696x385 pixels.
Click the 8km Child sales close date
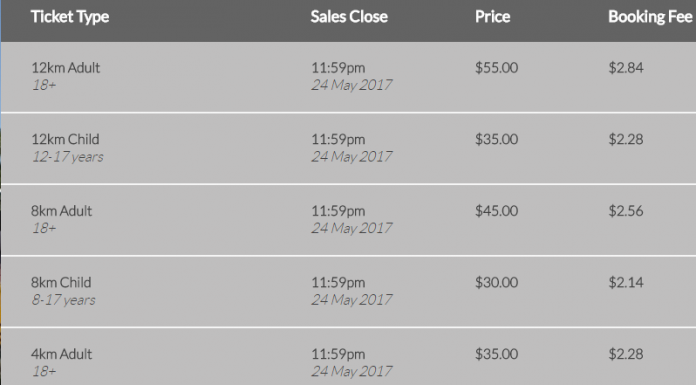tap(352, 300)
